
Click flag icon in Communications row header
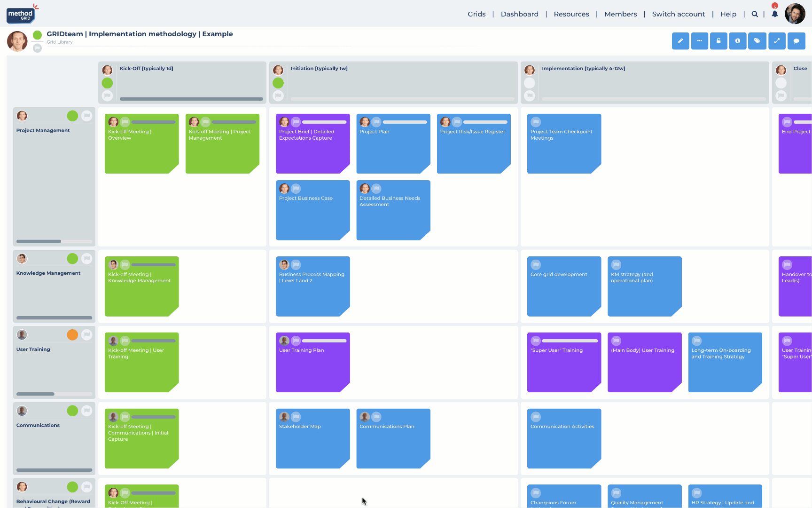[x=87, y=411]
